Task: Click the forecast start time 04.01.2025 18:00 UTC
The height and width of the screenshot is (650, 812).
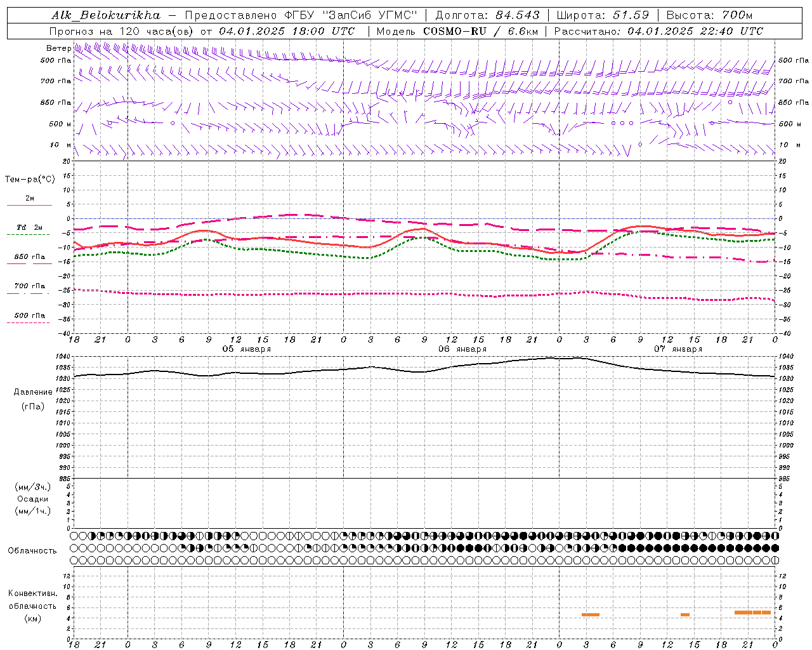Action: 287,31
